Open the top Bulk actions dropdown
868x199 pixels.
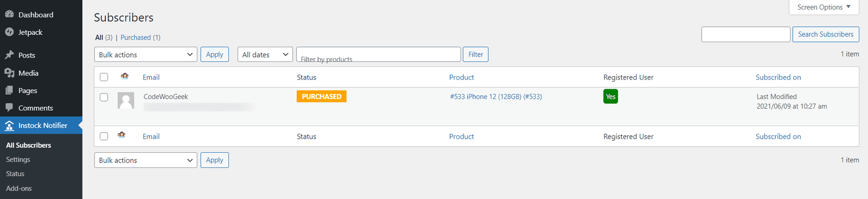tap(145, 54)
